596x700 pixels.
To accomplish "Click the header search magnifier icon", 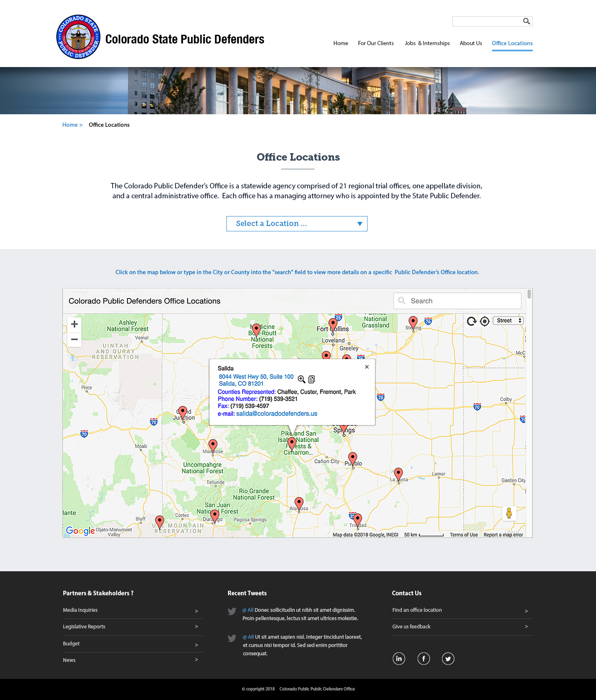I will tap(526, 21).
